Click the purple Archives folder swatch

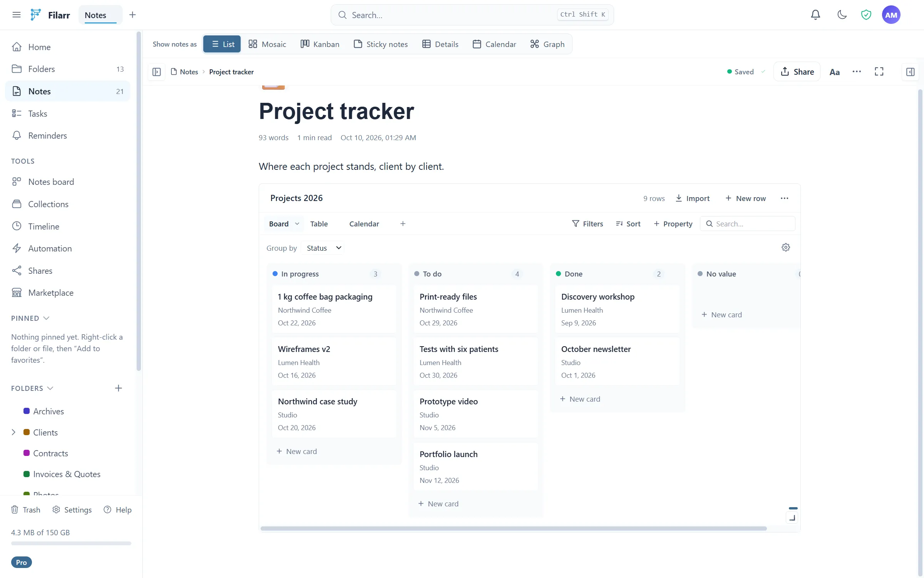(x=27, y=411)
